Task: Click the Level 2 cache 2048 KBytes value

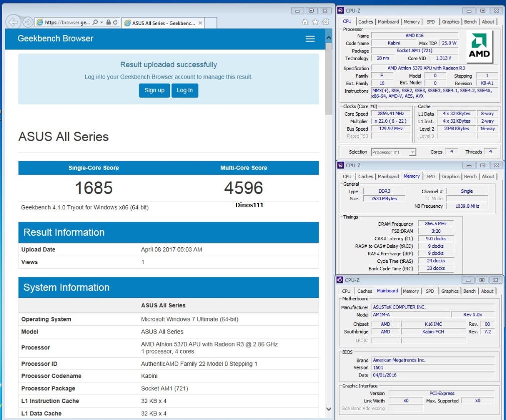Action: pos(456,129)
